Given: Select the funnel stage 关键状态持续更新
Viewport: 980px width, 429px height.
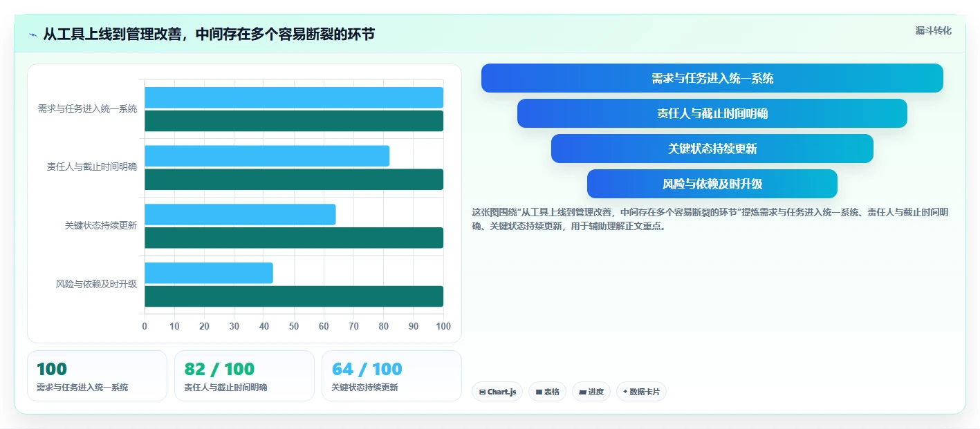Looking at the screenshot, I should pos(712,149).
